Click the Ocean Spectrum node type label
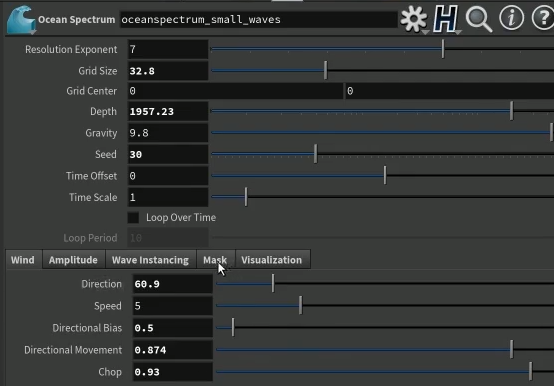Viewport: 554px width, 386px height. point(77,20)
